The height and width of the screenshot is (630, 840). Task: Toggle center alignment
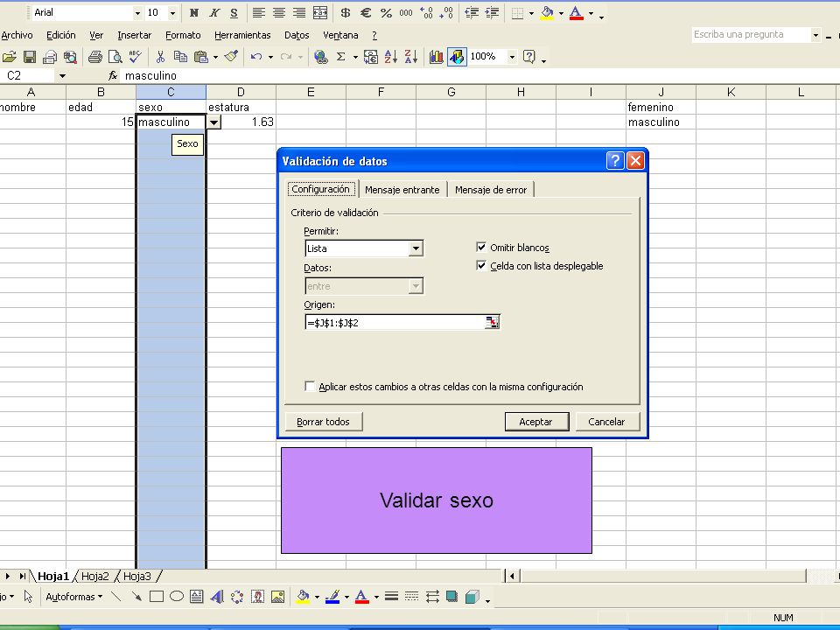(x=279, y=13)
